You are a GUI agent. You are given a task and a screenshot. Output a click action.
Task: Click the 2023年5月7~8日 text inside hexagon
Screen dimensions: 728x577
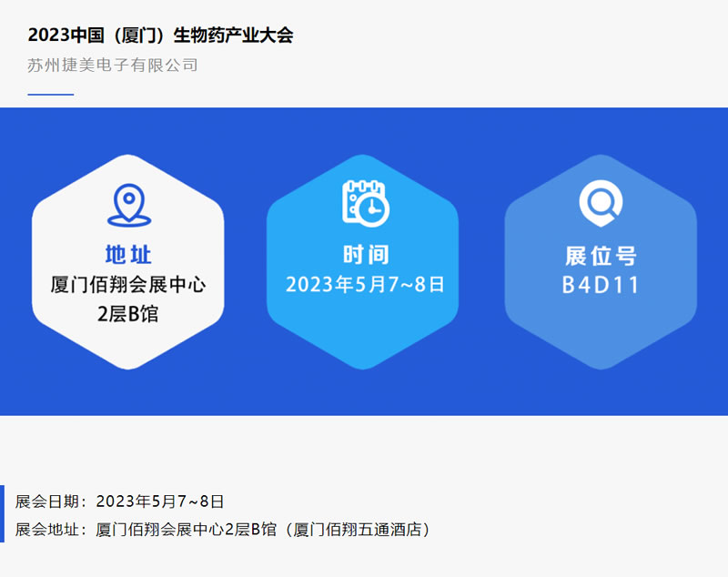click(365, 284)
